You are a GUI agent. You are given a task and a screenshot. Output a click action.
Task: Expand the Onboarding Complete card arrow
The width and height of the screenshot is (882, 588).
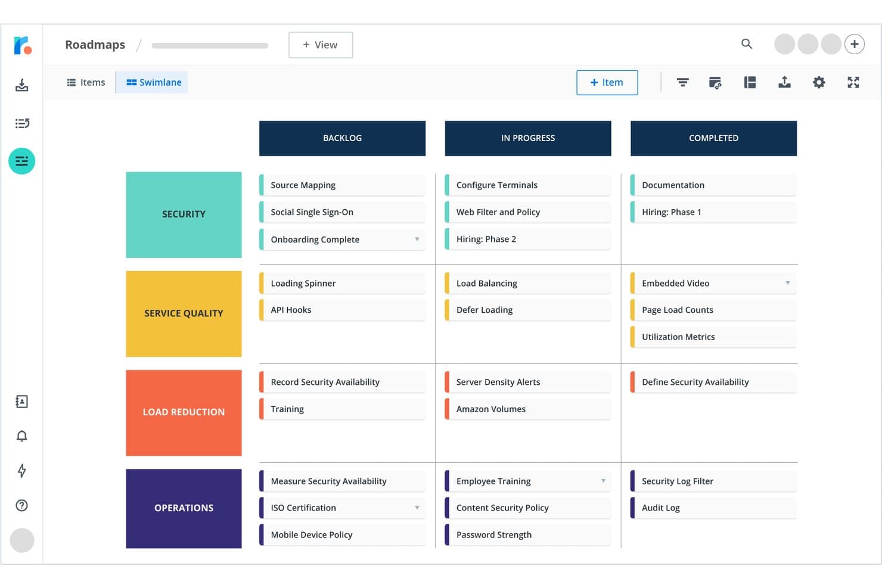click(x=417, y=239)
